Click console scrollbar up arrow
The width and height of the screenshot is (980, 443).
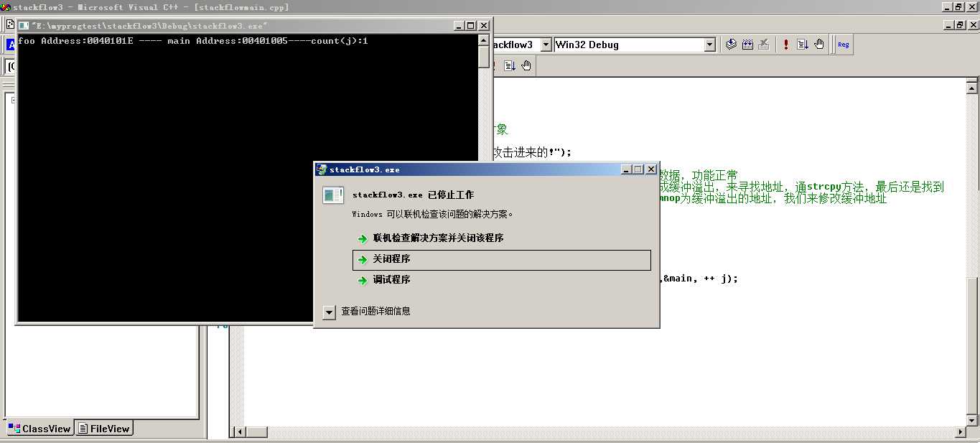(484, 40)
